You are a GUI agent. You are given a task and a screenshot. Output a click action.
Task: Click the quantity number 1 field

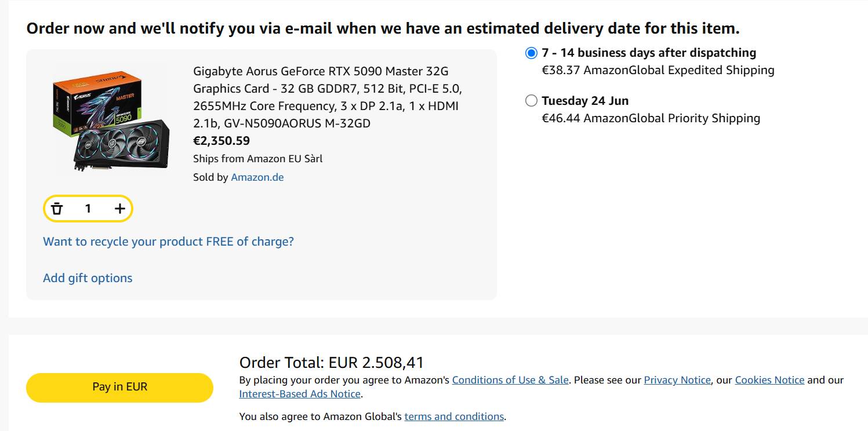(88, 209)
